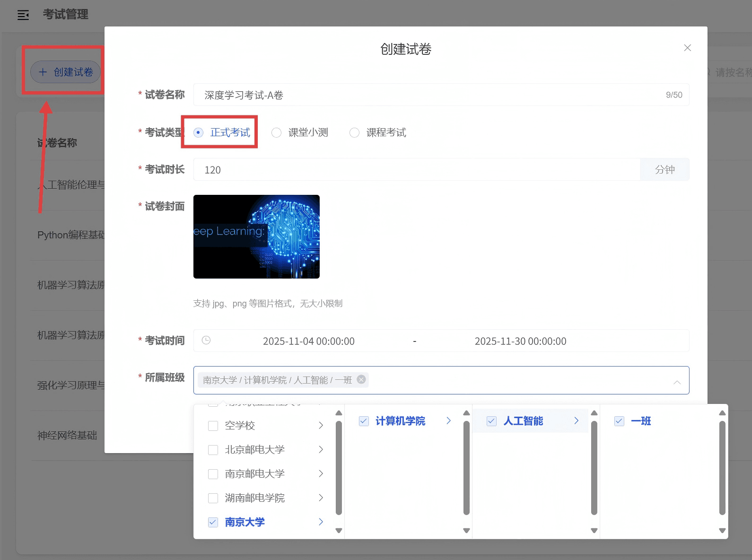Click the sidebar collapse menu icon
The height and width of the screenshot is (560, 752).
click(23, 15)
